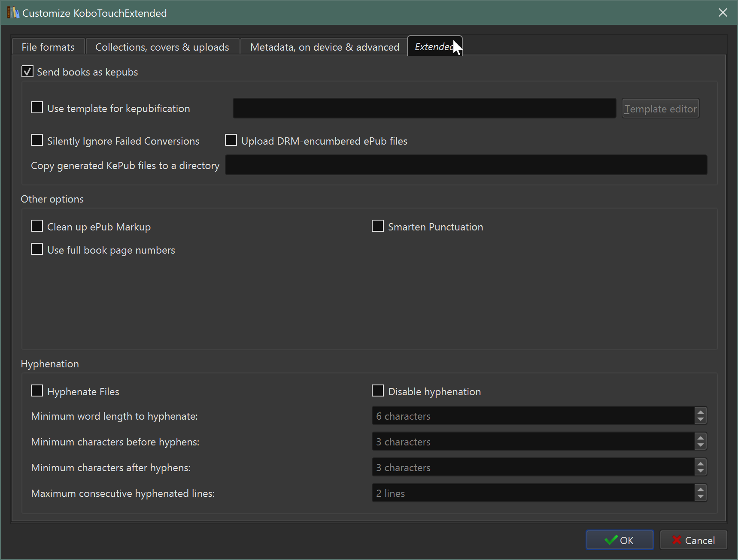Increase minimum word length to hyphenate
Screen dimensions: 738x560
[700, 412]
